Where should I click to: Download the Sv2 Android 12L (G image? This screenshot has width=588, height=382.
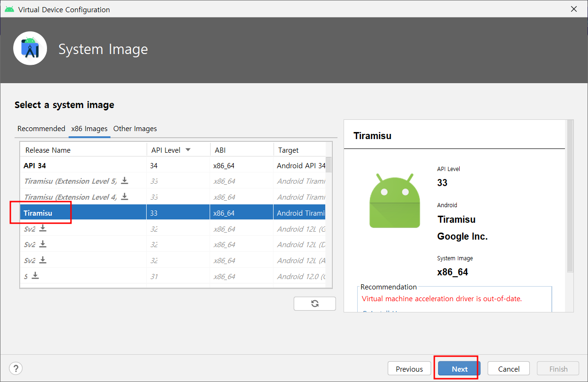pyautogui.click(x=43, y=228)
